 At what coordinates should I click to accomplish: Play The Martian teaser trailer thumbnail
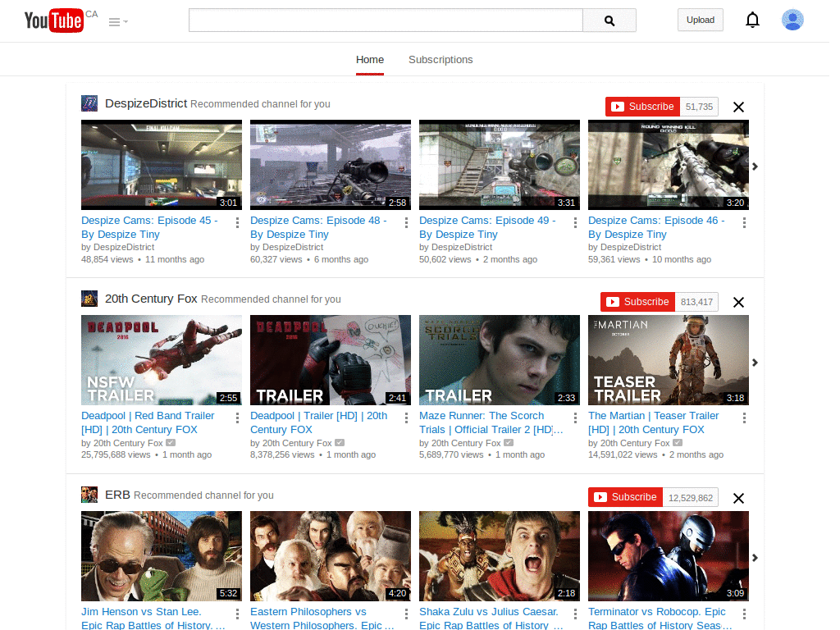coord(669,360)
